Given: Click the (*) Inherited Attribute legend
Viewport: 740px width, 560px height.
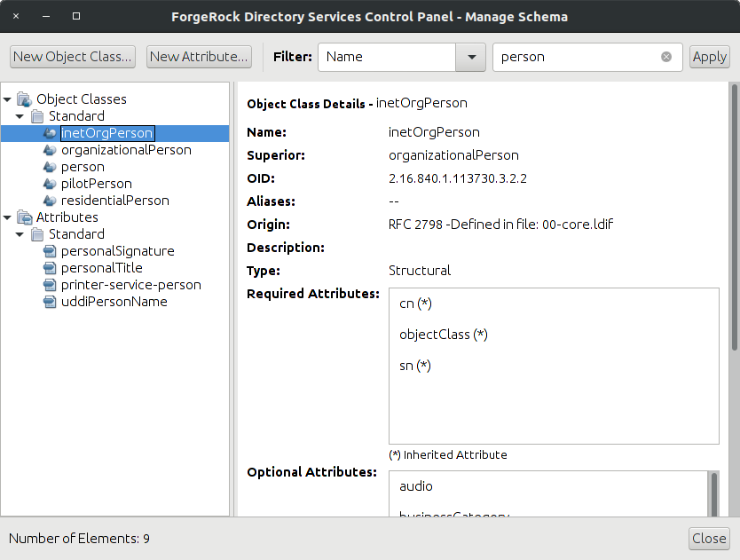Looking at the screenshot, I should tap(448, 454).
